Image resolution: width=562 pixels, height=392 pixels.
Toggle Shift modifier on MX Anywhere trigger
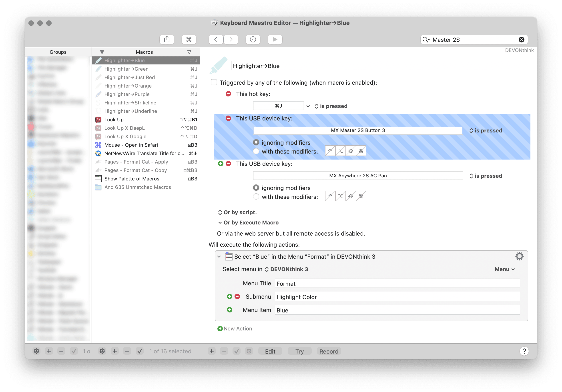pos(351,196)
